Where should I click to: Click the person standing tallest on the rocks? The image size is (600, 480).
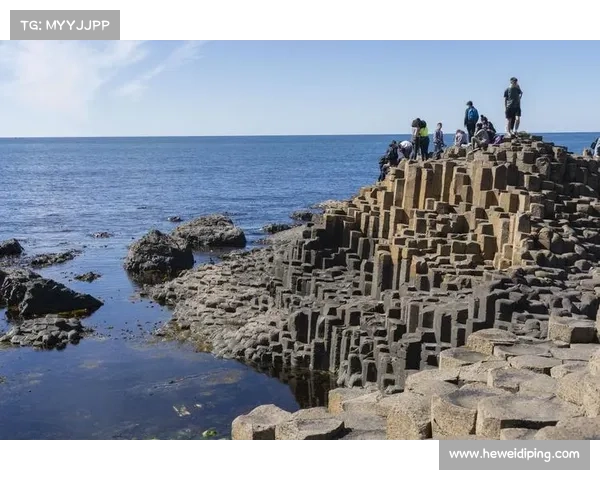click(512, 106)
